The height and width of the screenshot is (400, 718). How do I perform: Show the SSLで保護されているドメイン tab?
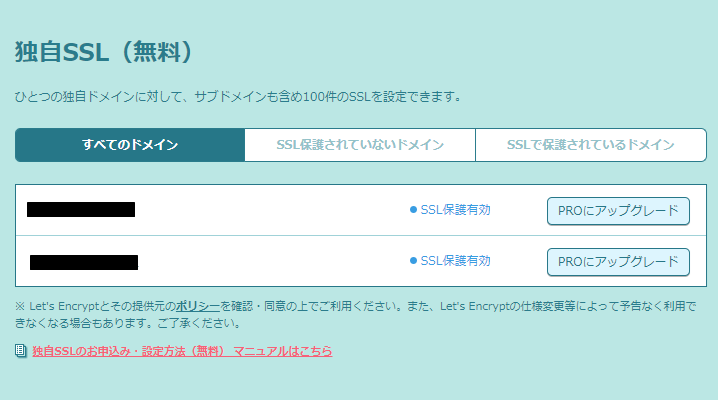click(590, 145)
